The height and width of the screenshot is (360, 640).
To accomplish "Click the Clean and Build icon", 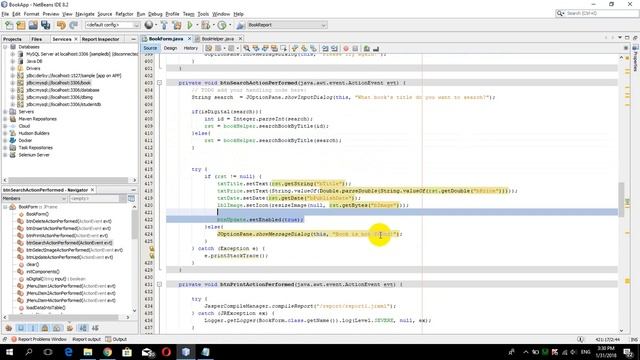I will 177,25.
